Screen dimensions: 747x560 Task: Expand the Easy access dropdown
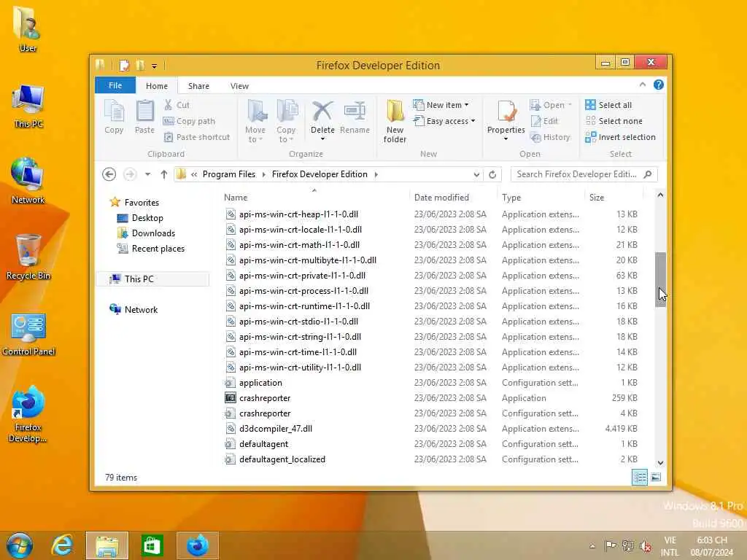[473, 121]
